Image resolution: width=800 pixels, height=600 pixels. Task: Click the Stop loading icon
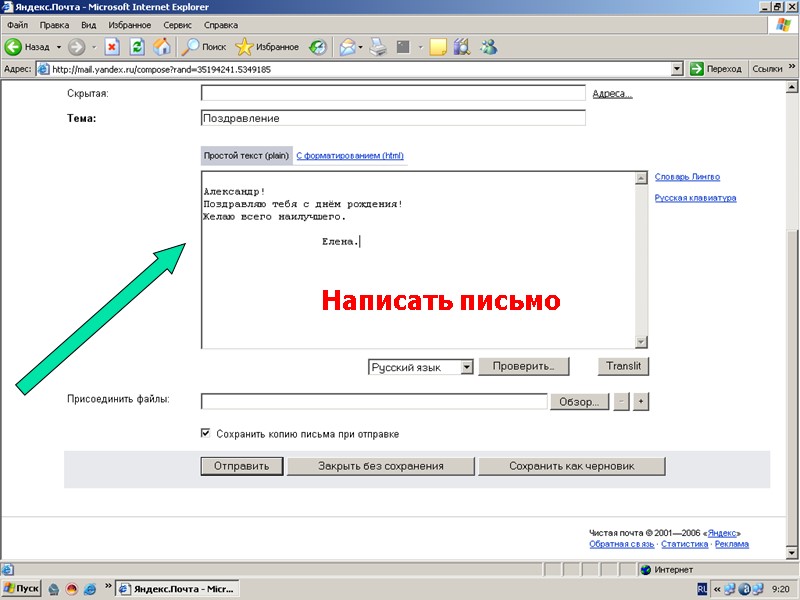112,46
